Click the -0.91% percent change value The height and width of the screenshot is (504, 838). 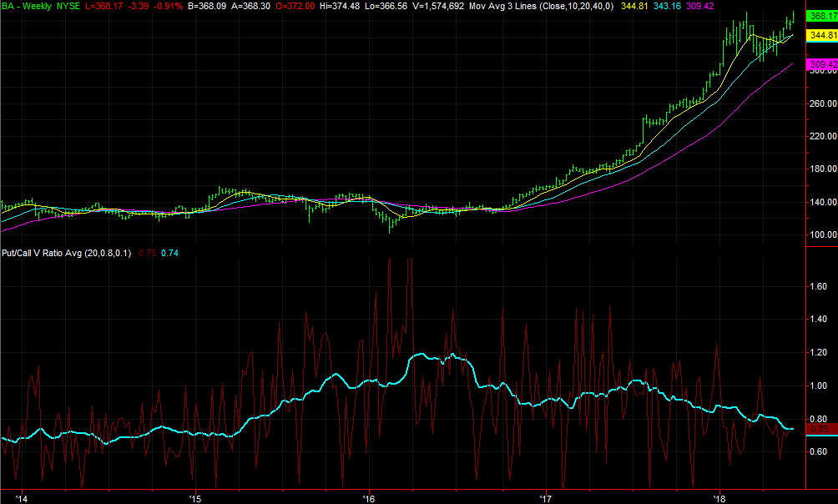tap(169, 7)
